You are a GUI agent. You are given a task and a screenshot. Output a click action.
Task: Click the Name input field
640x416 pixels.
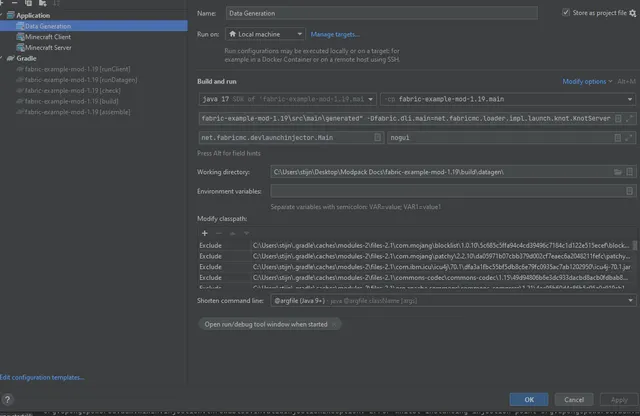pos(382,13)
